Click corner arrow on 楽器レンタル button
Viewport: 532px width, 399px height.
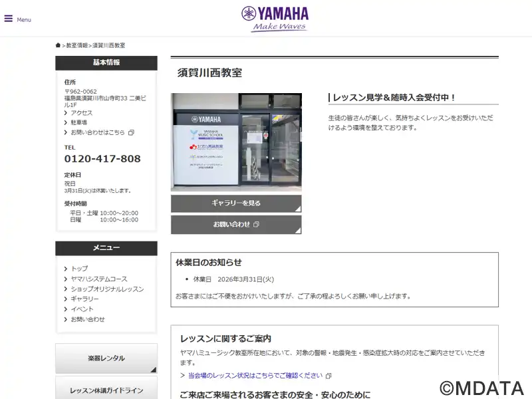pos(154,370)
